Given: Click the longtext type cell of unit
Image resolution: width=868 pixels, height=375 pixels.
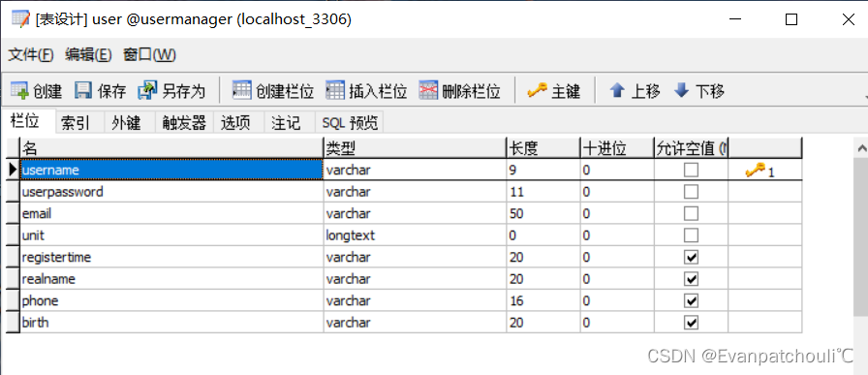Looking at the screenshot, I should [x=416, y=235].
